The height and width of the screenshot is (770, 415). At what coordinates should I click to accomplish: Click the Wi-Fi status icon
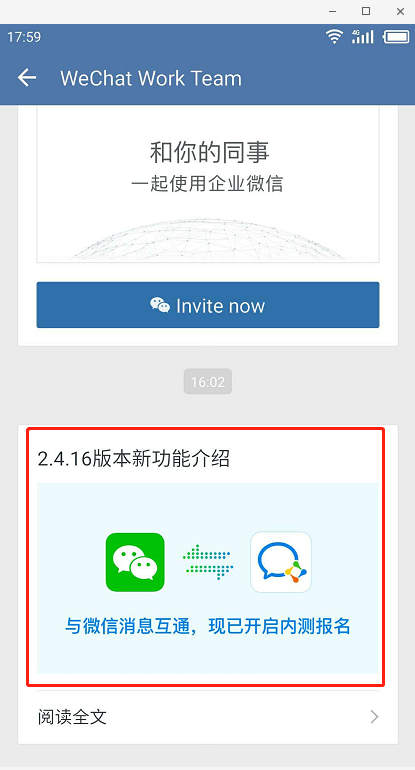[x=334, y=36]
